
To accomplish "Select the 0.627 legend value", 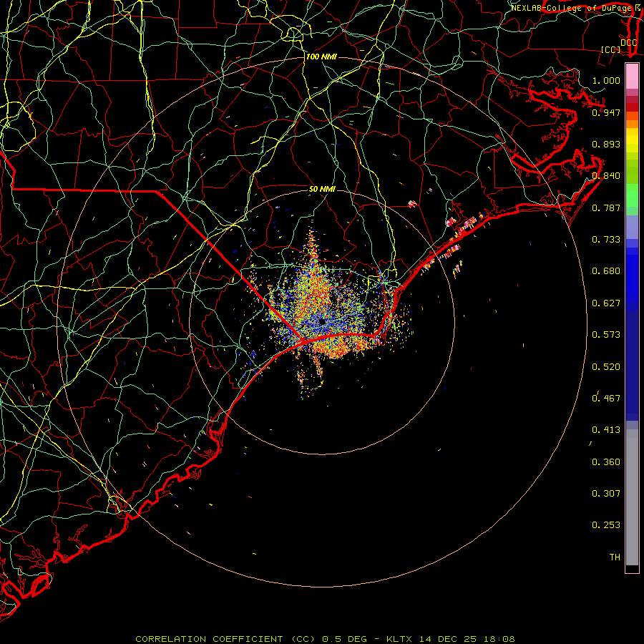I will pos(606,303).
